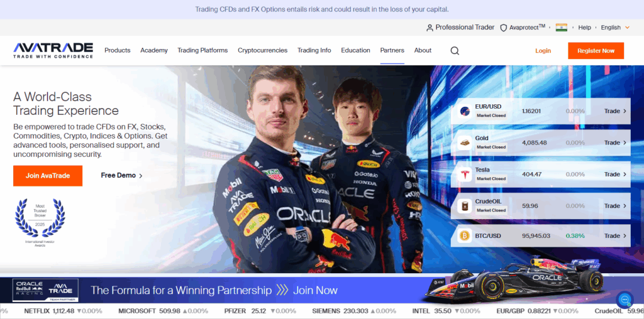644x319 pixels.
Task: Click the Register Now button
Action: coord(596,51)
